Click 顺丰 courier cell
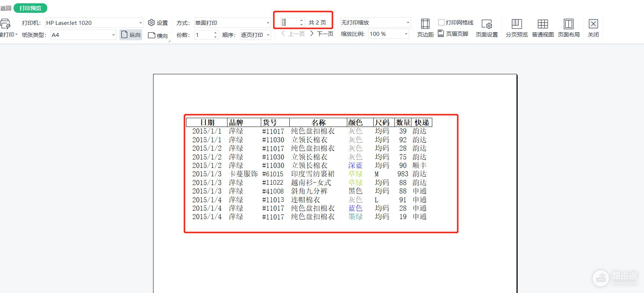Image resolution: width=644 pixels, height=293 pixels. [419, 165]
